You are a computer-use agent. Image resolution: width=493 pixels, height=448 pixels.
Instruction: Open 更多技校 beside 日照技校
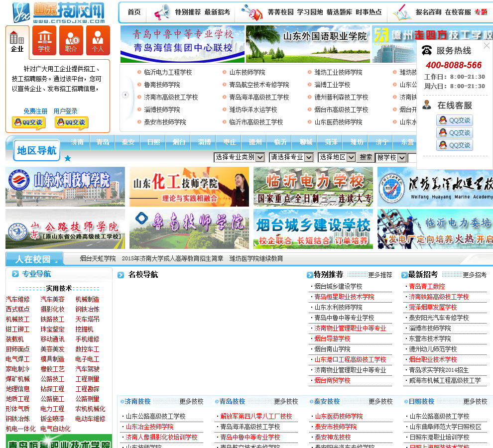click(x=476, y=402)
